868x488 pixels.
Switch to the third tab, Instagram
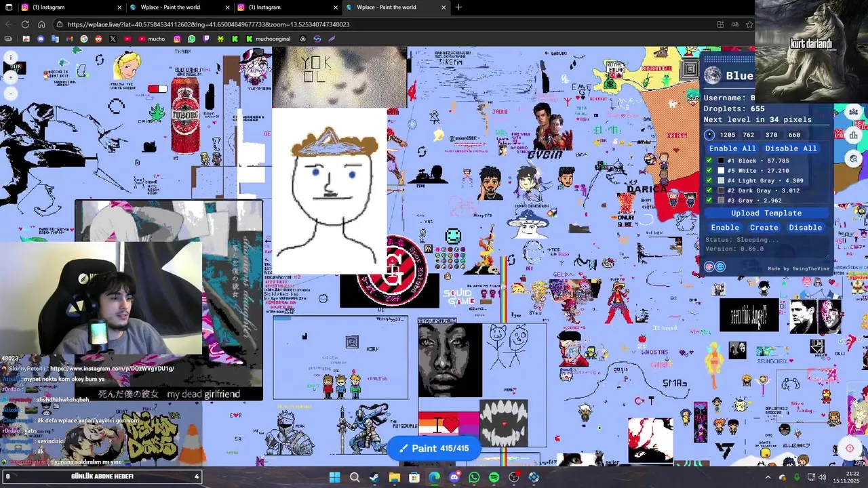[288, 7]
